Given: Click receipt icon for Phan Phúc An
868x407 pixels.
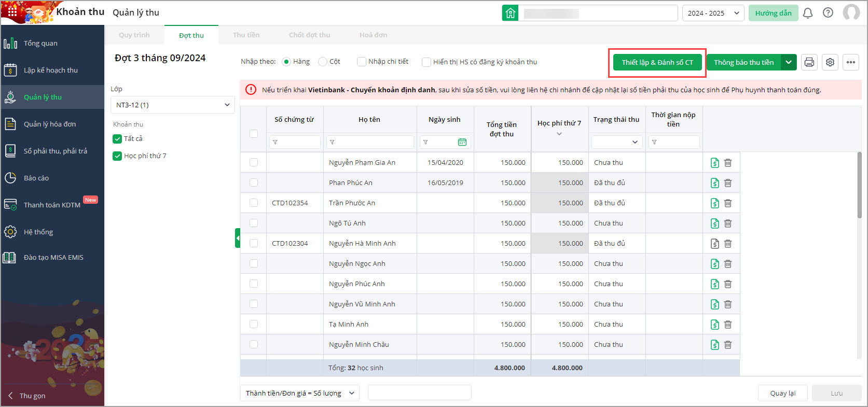Looking at the screenshot, I should pos(715,183).
